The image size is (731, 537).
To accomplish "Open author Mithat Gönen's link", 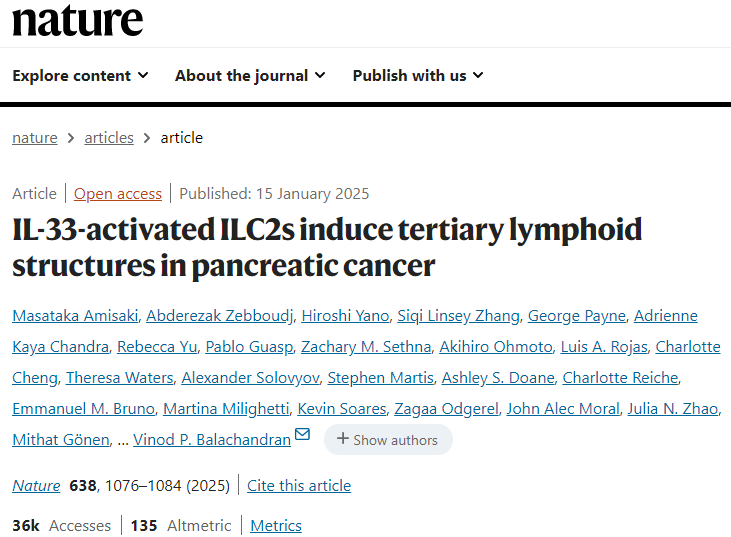I will [x=61, y=440].
